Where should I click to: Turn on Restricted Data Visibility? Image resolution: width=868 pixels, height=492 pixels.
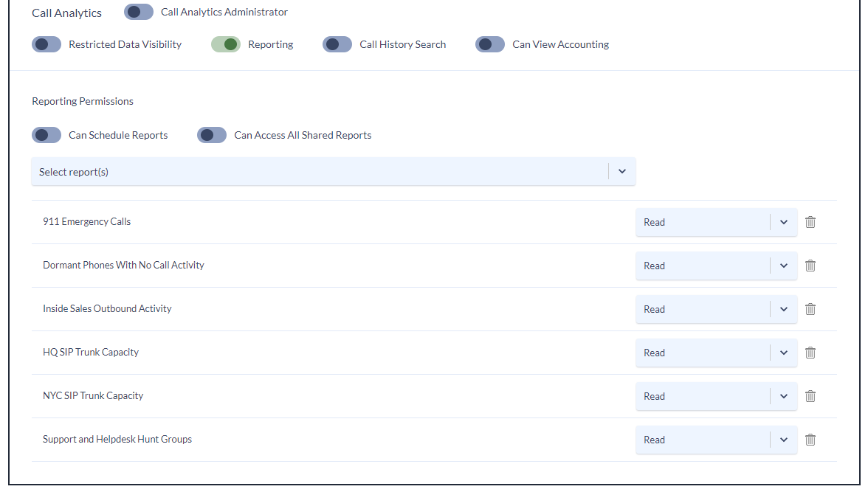(46, 44)
